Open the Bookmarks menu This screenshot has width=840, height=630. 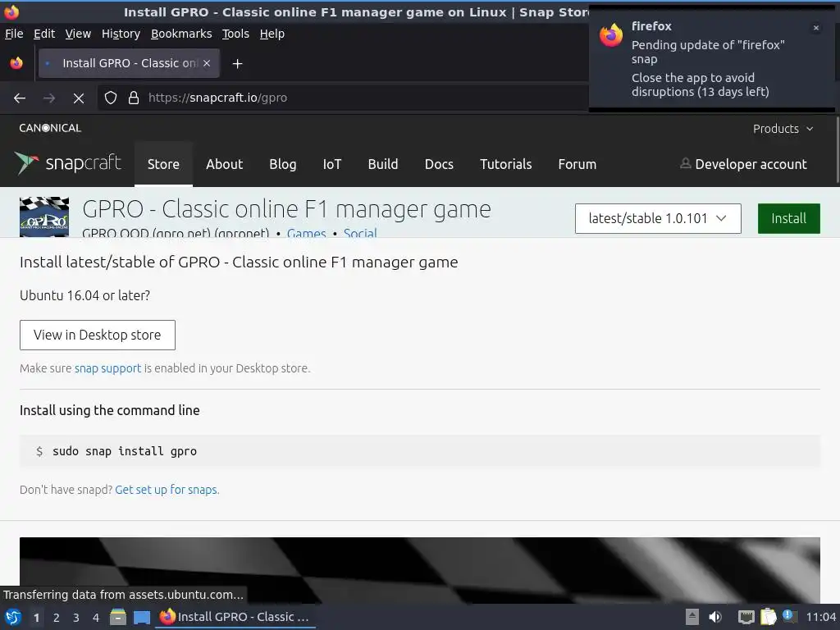point(181,34)
